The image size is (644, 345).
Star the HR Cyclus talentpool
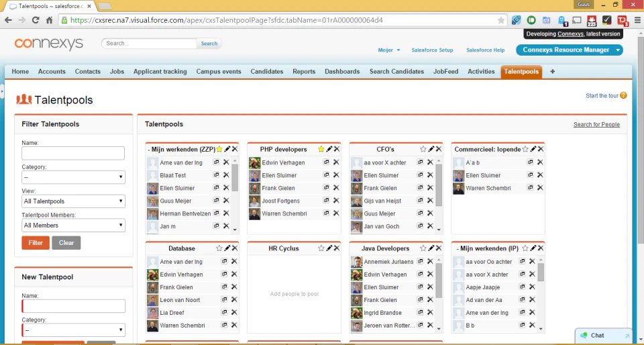[321, 248]
